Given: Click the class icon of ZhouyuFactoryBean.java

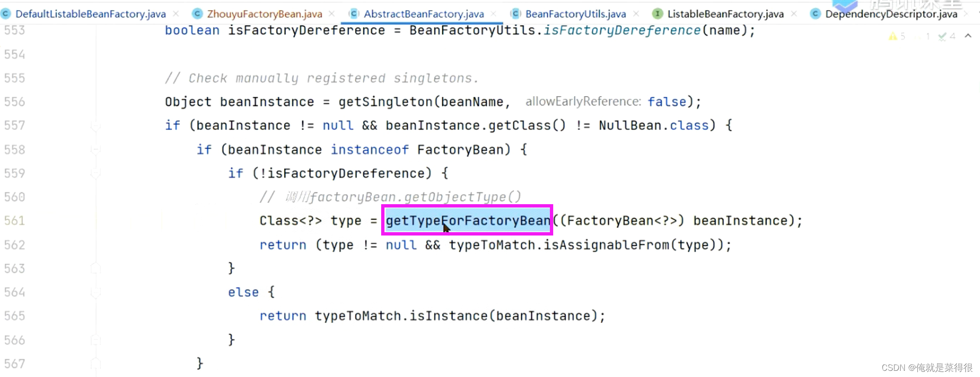Looking at the screenshot, I should [x=197, y=14].
